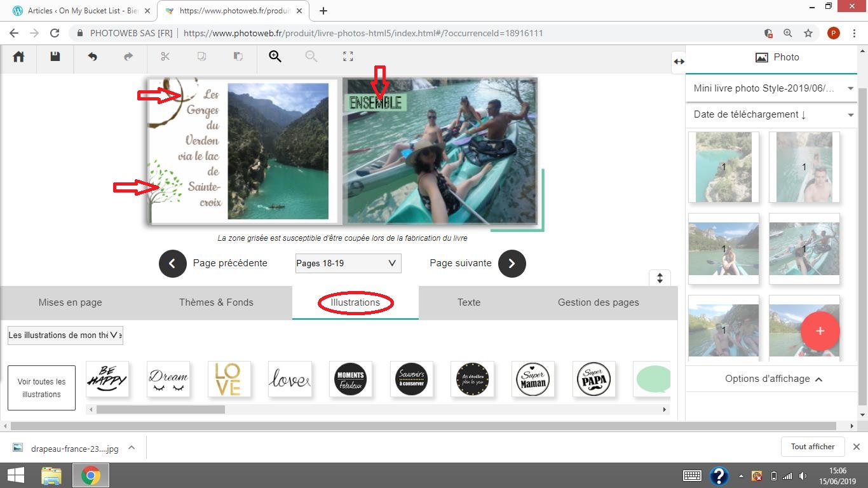The height and width of the screenshot is (488, 868).
Task: Open the Texte tab
Action: 468,302
